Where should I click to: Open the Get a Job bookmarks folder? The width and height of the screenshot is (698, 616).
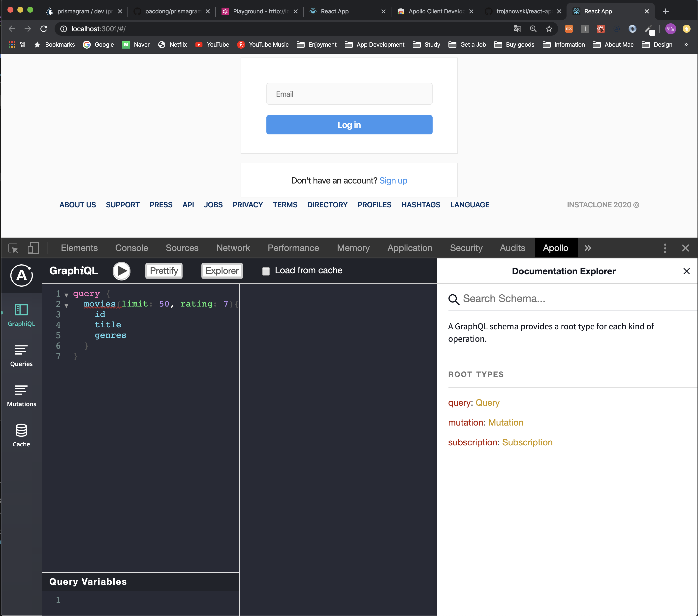[x=467, y=44]
